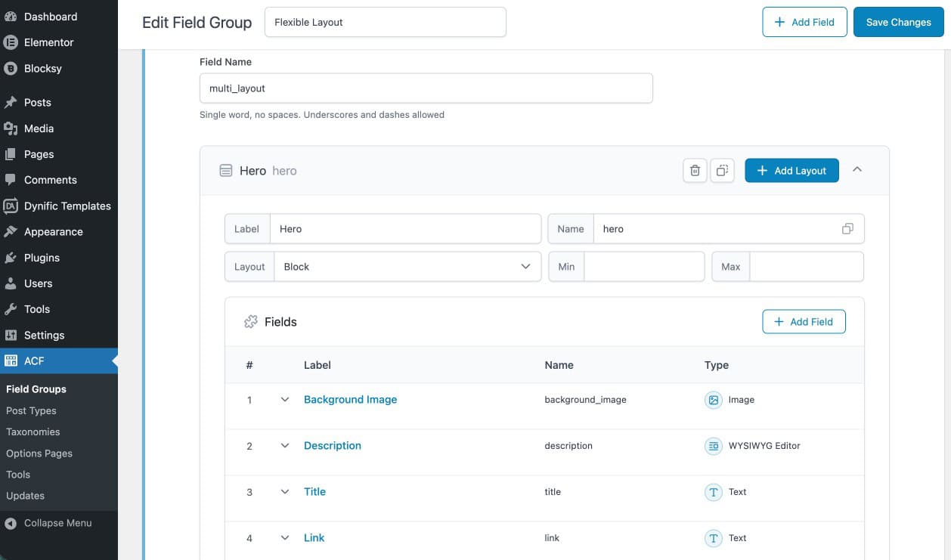The height and width of the screenshot is (560, 951).
Task: Click the Link row Text type icon
Action: point(713,538)
